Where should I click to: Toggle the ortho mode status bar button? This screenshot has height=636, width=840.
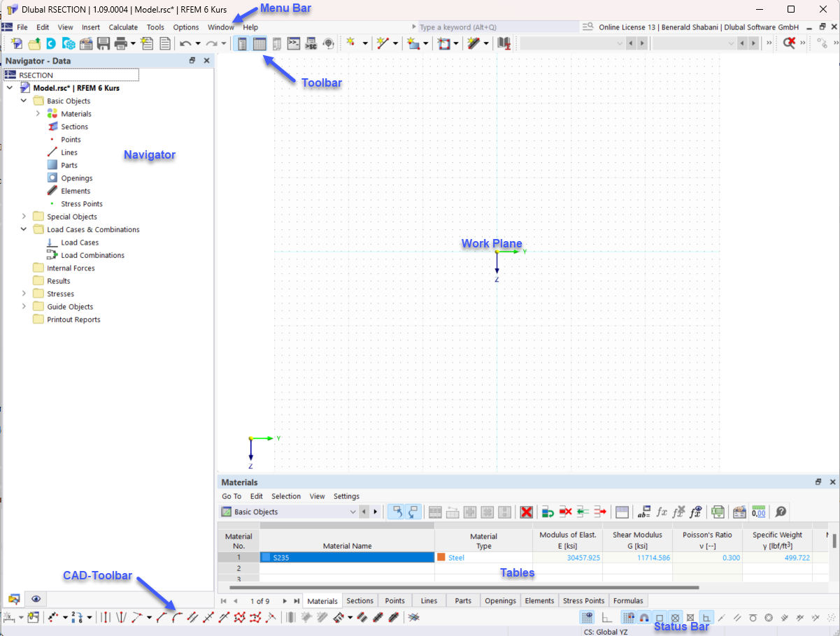tap(606, 618)
